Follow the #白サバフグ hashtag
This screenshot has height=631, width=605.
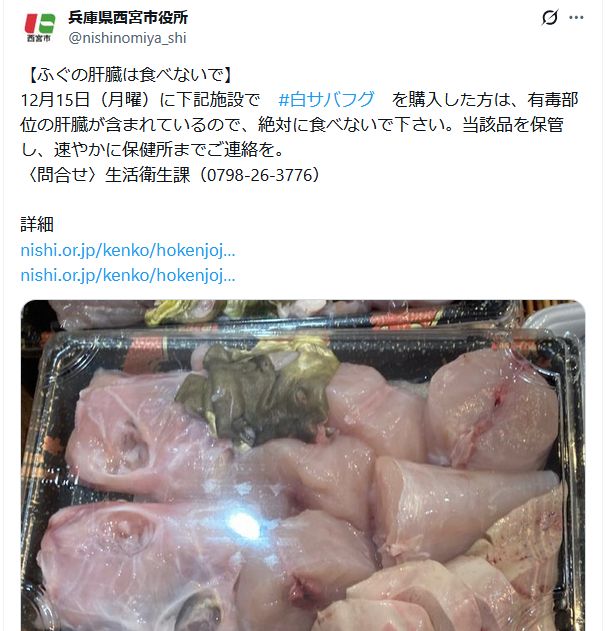326,100
